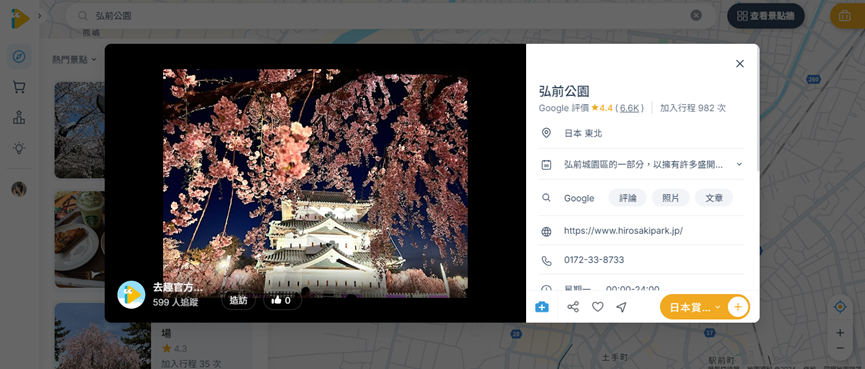Favorite the spot with heart icon
Viewport: 865px width, 369px height.
(597, 307)
